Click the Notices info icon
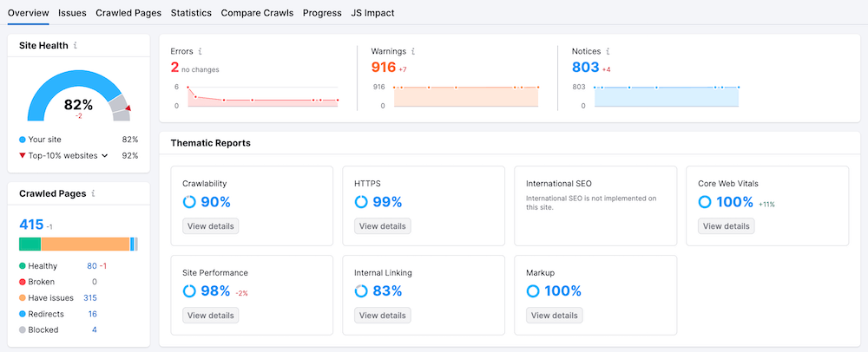 coord(608,51)
